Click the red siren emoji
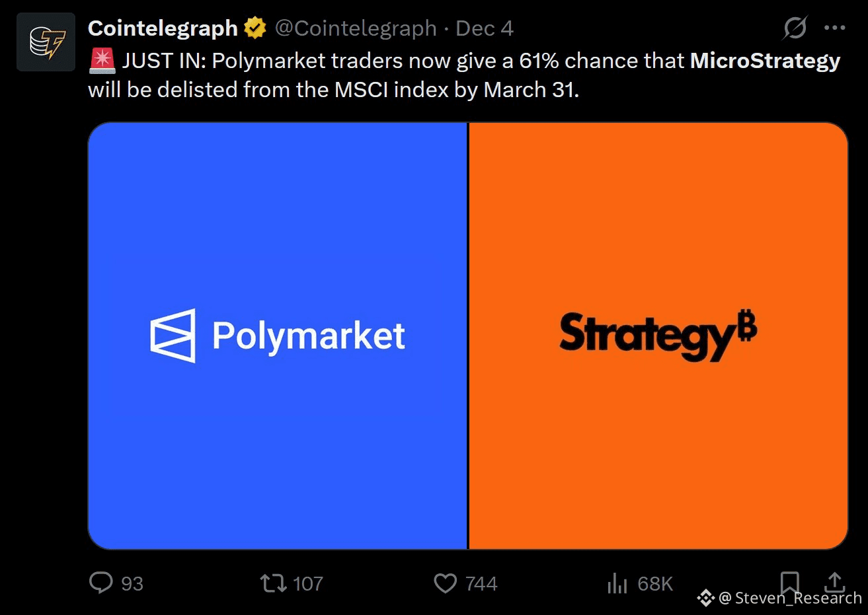This screenshot has width=868, height=615. tap(102, 61)
